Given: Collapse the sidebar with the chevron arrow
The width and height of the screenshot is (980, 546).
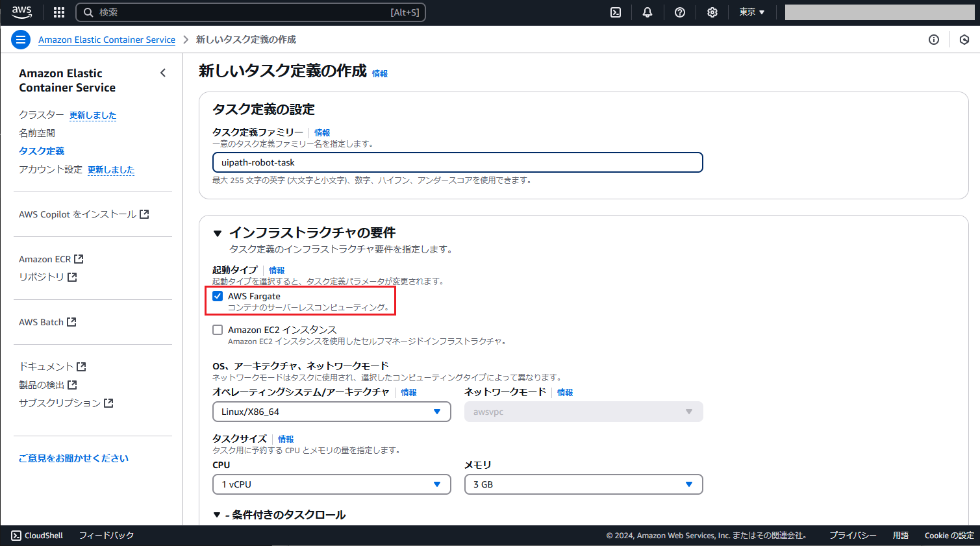Looking at the screenshot, I should click(x=163, y=73).
